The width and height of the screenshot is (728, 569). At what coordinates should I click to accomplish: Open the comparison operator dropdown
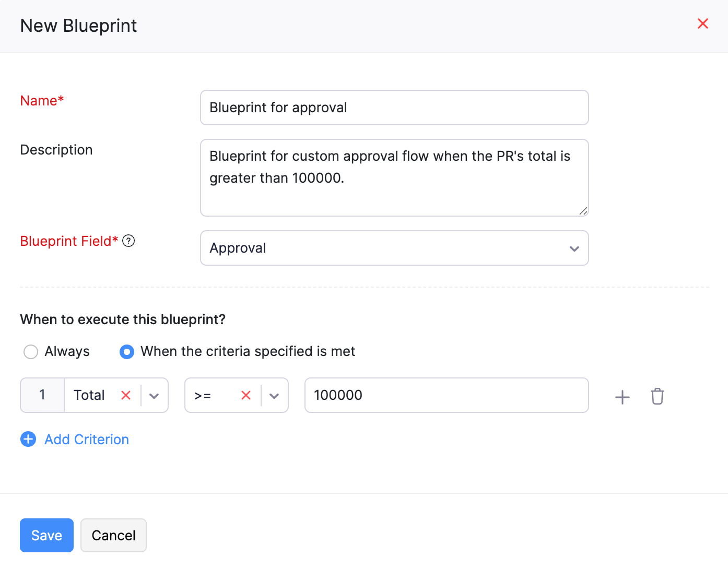274,396
